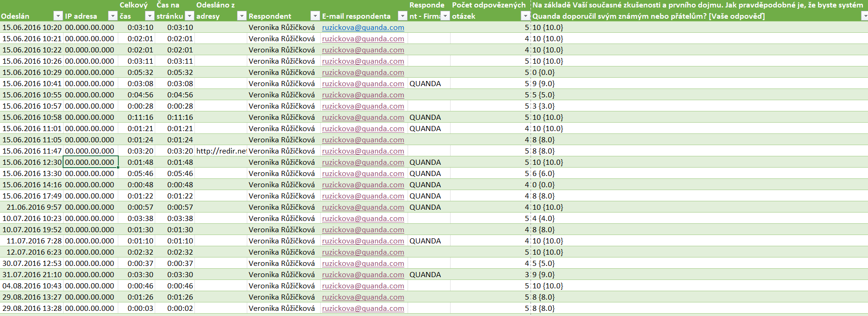Select Čas na stránku value 0:03:20
Viewport: 868px width, 316px height.
point(175,151)
